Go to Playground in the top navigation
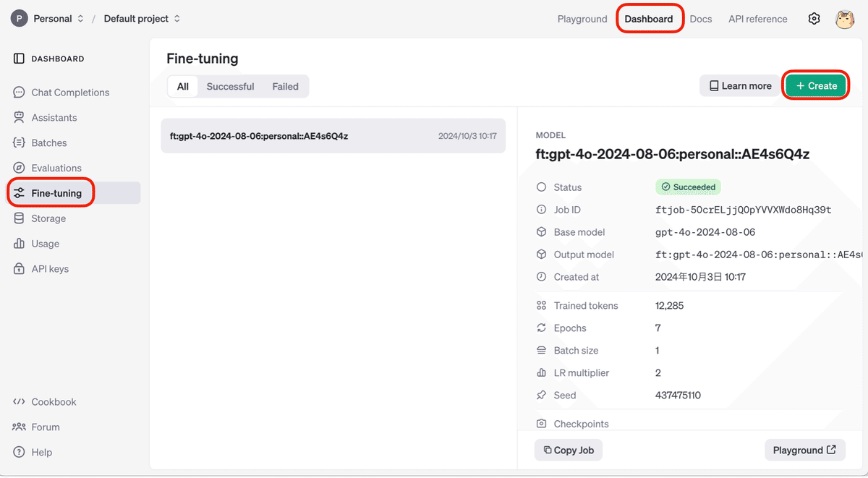Image resolution: width=868 pixels, height=478 pixels. click(582, 19)
